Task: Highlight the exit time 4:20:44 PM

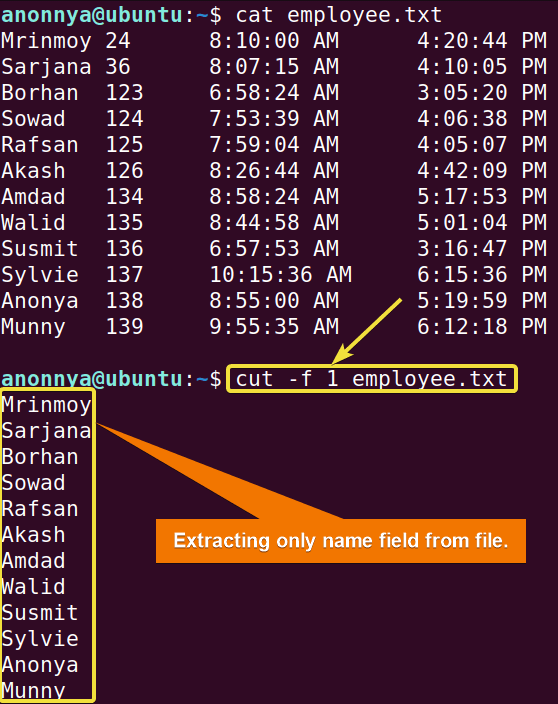Action: point(482,41)
